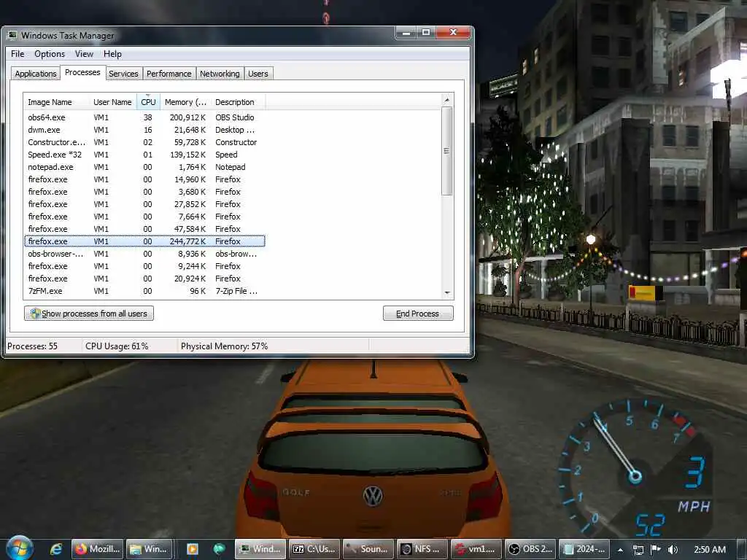The height and width of the screenshot is (560, 747).
Task: Switch to the Performance tab
Action: [169, 74]
